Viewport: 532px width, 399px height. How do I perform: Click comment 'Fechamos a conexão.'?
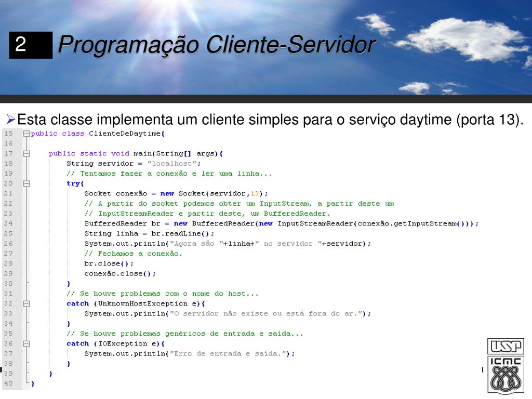coord(134,254)
